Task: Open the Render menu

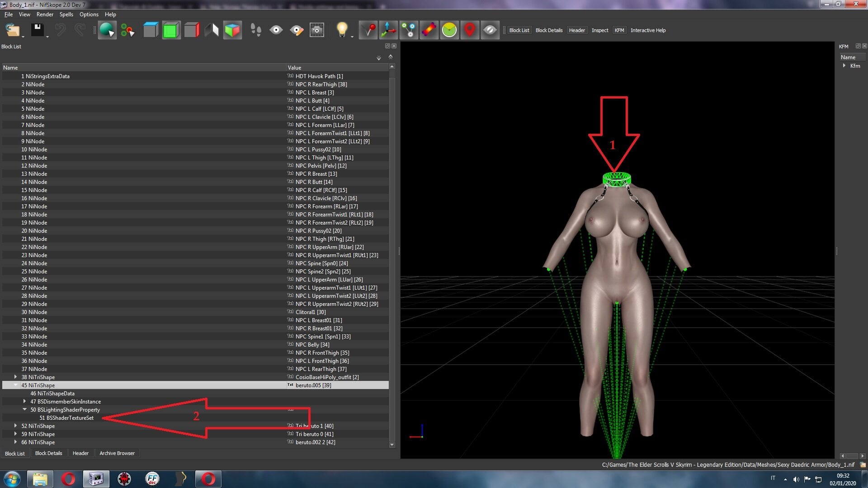Action: pyautogui.click(x=45, y=14)
